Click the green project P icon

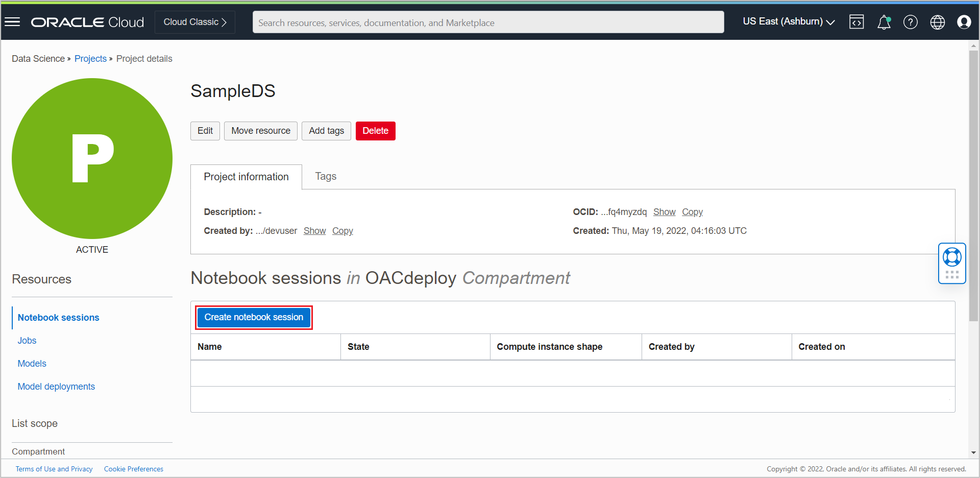click(x=92, y=158)
